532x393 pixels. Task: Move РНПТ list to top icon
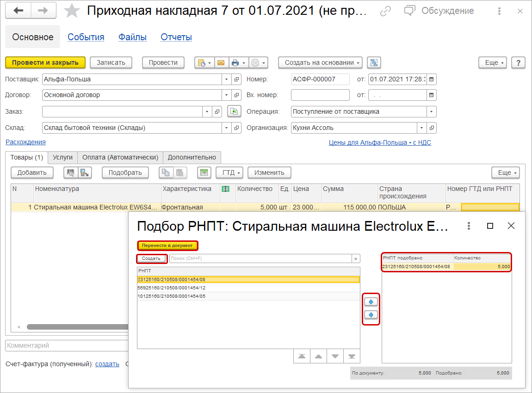pyautogui.click(x=302, y=356)
